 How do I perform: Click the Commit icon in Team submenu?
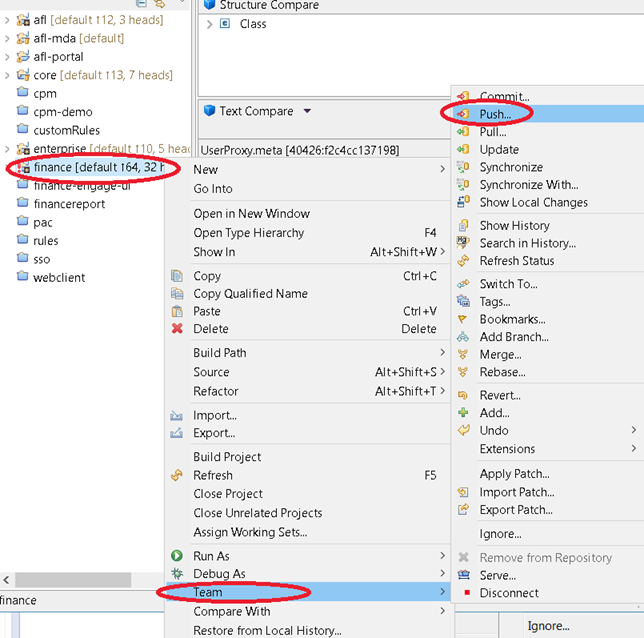(463, 96)
